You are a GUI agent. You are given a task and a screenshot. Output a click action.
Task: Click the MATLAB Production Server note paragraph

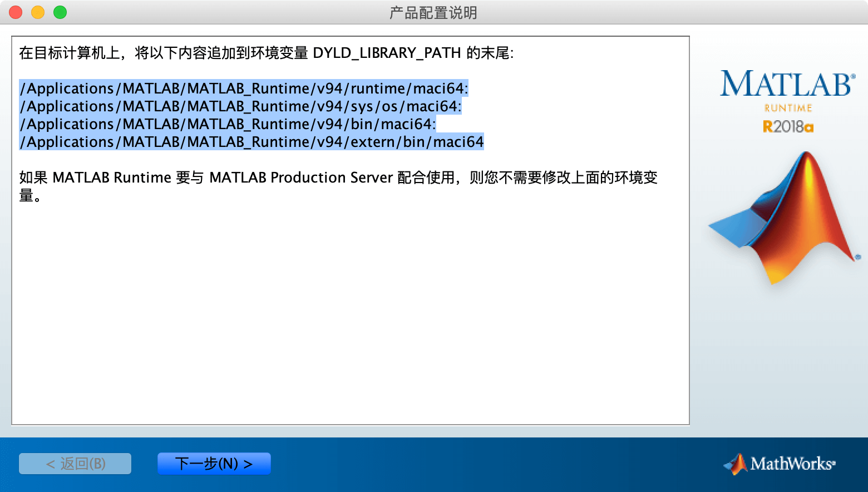point(338,186)
